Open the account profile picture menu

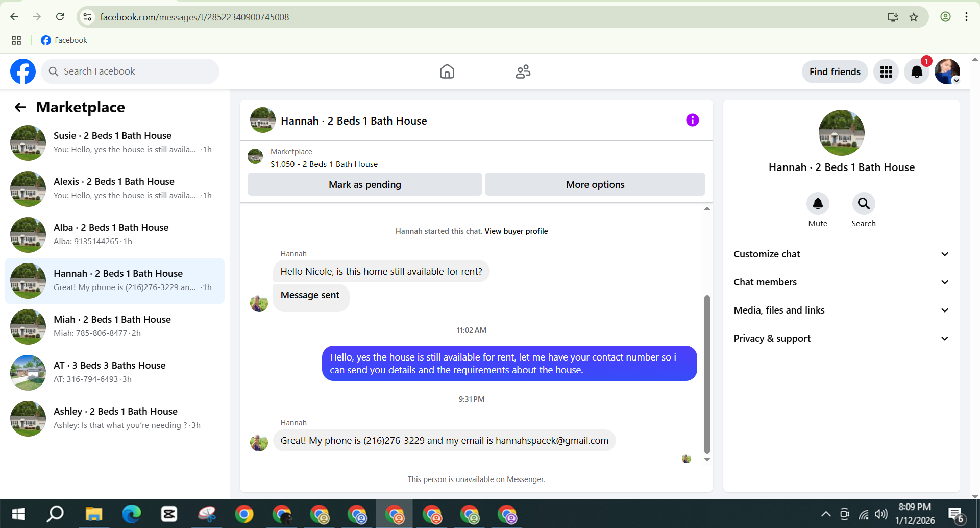point(947,71)
